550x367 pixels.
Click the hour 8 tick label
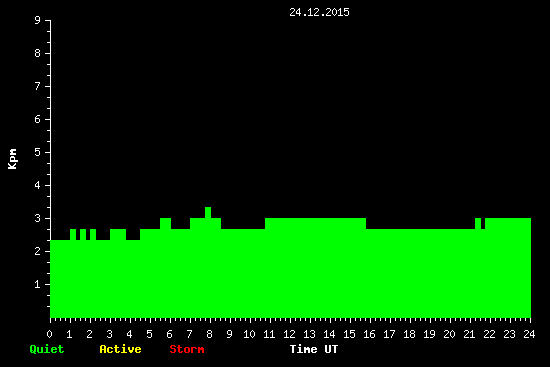(x=209, y=334)
